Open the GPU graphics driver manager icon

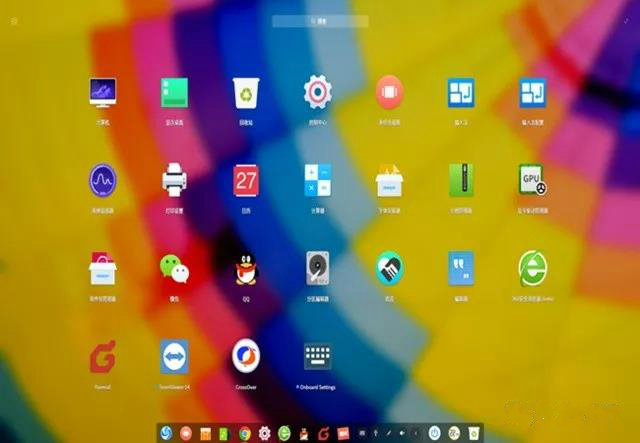coord(532,179)
